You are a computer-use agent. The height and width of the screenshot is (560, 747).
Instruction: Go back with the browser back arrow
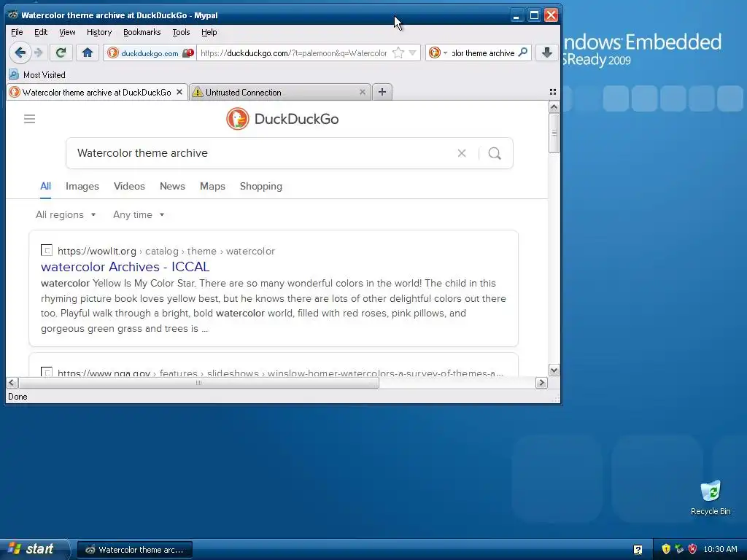[20, 52]
